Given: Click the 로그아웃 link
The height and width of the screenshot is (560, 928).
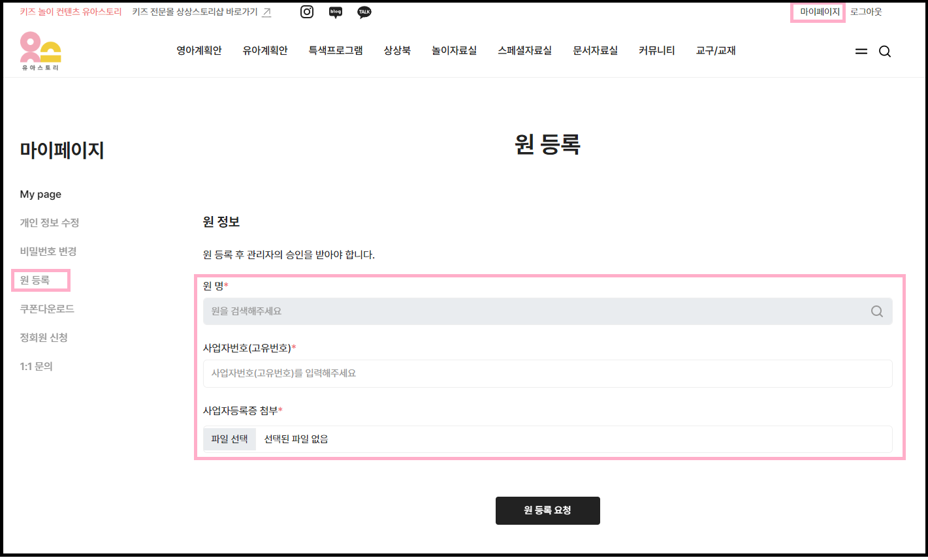Looking at the screenshot, I should (x=866, y=12).
